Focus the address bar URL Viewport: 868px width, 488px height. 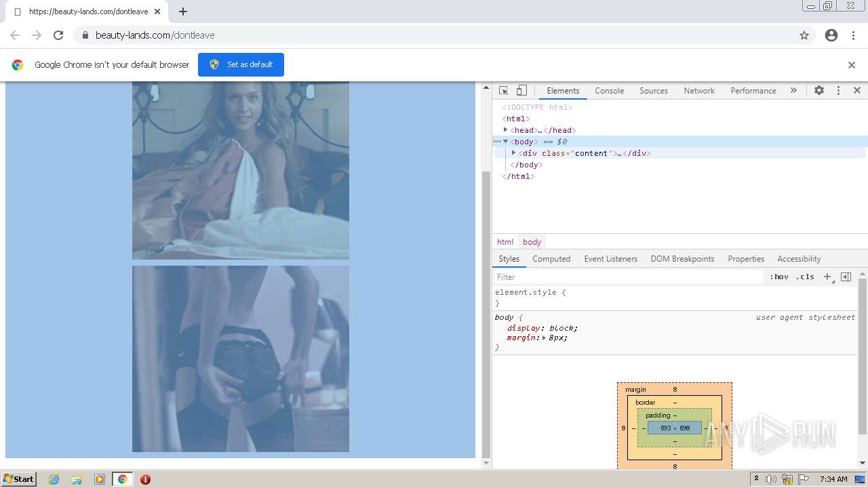tap(155, 35)
